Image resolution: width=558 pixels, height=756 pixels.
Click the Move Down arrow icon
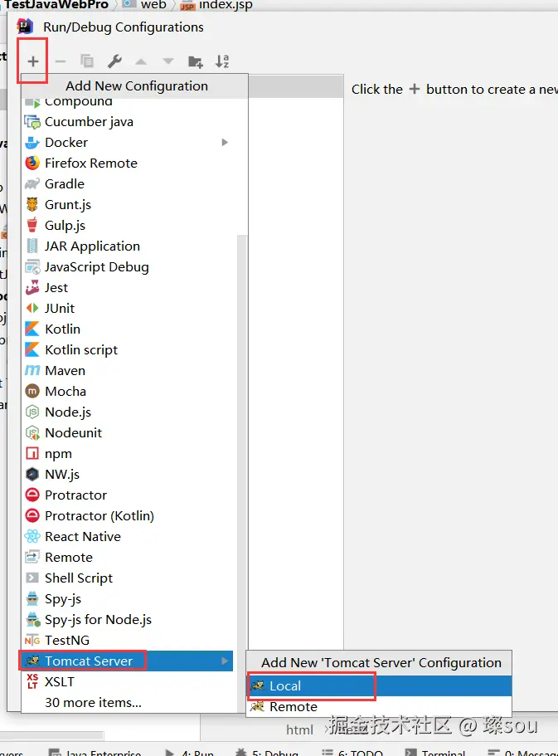coord(167,61)
